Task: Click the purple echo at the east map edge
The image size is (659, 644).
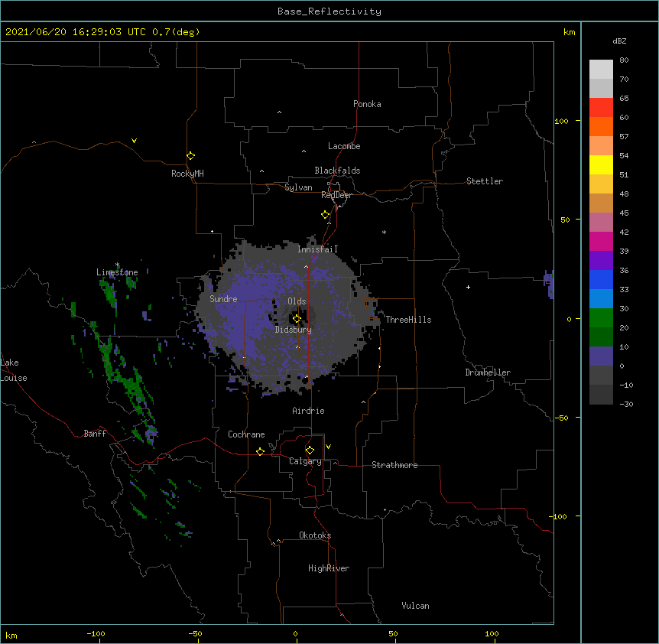Action: 548,285
